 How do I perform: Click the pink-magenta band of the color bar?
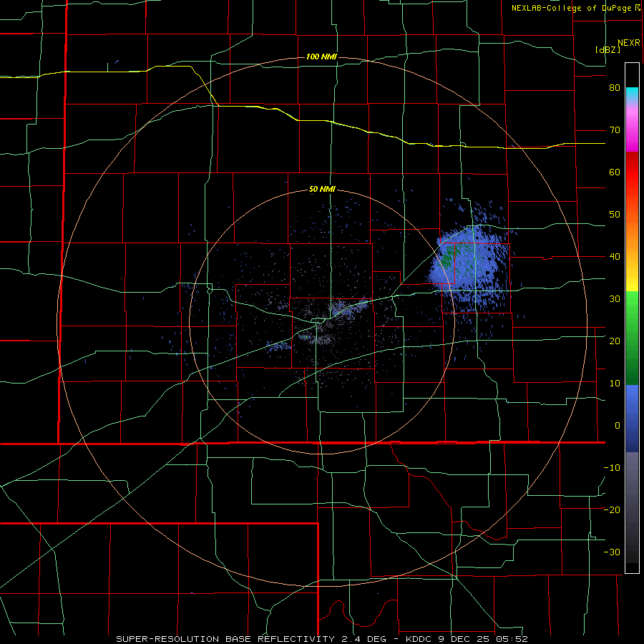coord(632,127)
